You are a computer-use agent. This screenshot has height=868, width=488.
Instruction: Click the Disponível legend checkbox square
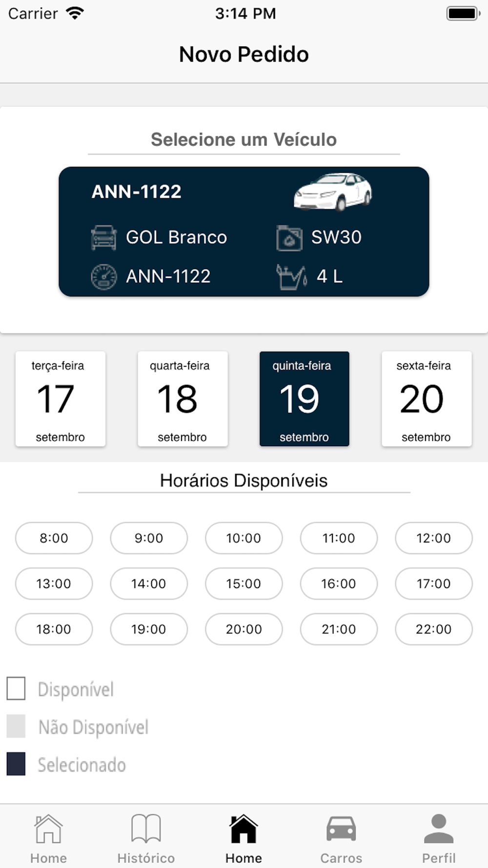pos(16,688)
